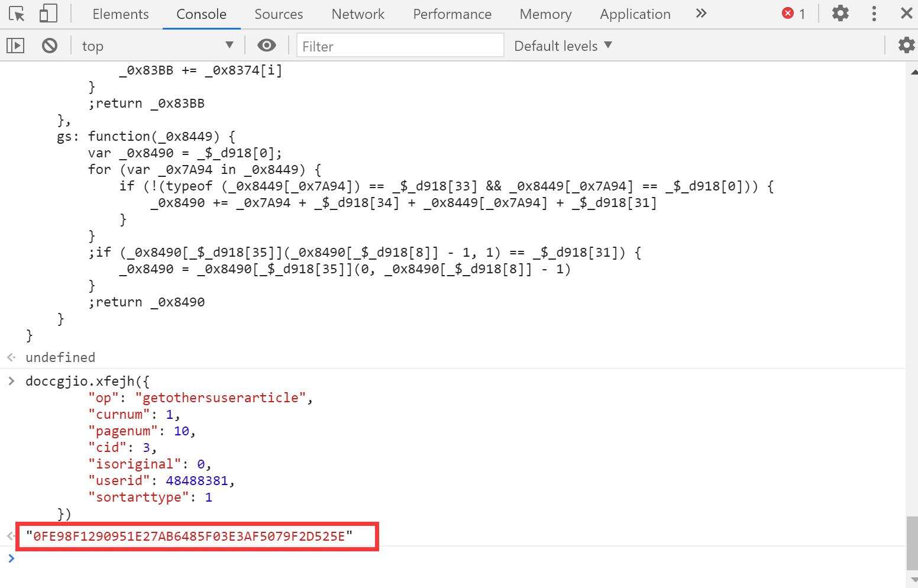Focus the console Filter field
Image resolution: width=918 pixels, height=588 pixels.
[x=400, y=46]
